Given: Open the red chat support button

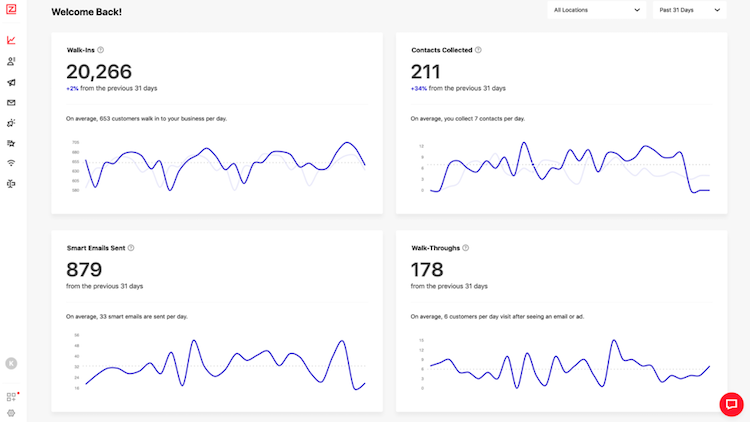Looking at the screenshot, I should 731,404.
